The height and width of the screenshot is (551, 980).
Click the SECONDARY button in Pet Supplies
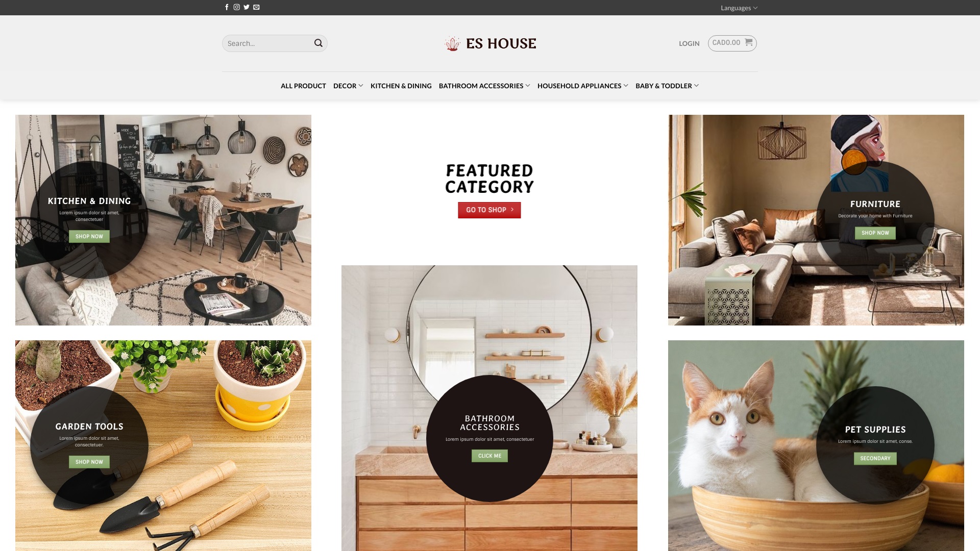875,458
